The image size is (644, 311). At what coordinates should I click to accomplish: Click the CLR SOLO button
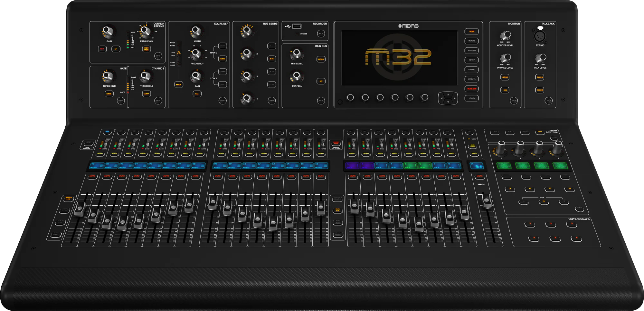coord(473,146)
